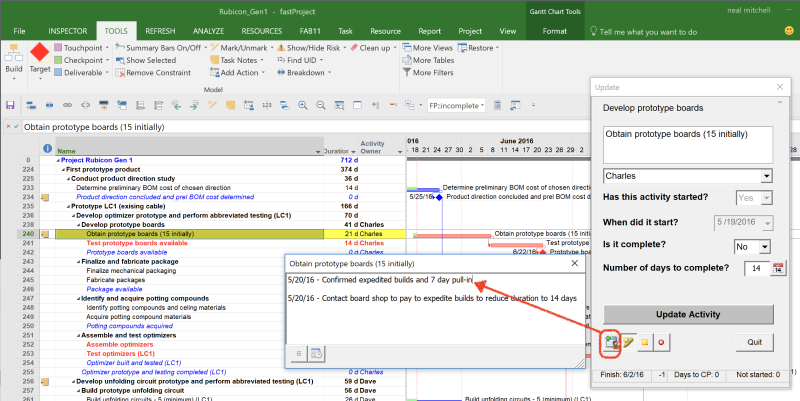Click the red minus icon in quick toolbar
The width and height of the screenshot is (800, 401).
tap(393, 105)
